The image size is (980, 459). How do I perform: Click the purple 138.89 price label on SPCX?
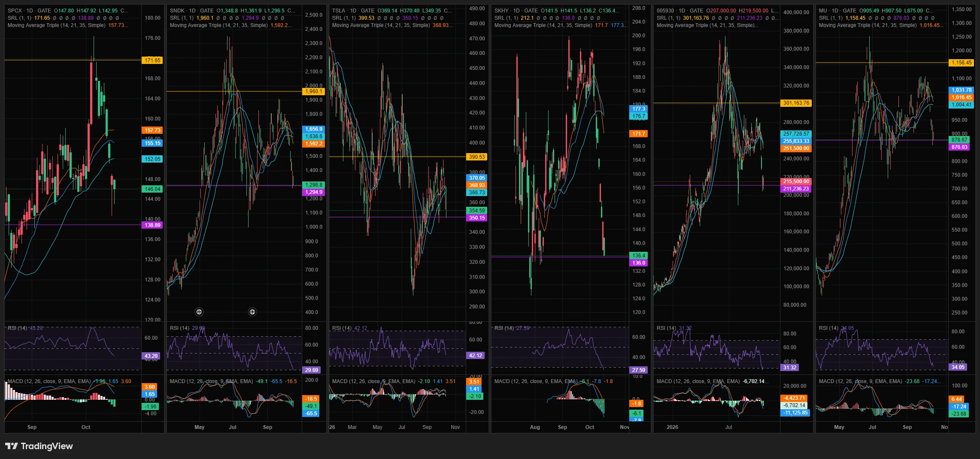click(x=152, y=225)
